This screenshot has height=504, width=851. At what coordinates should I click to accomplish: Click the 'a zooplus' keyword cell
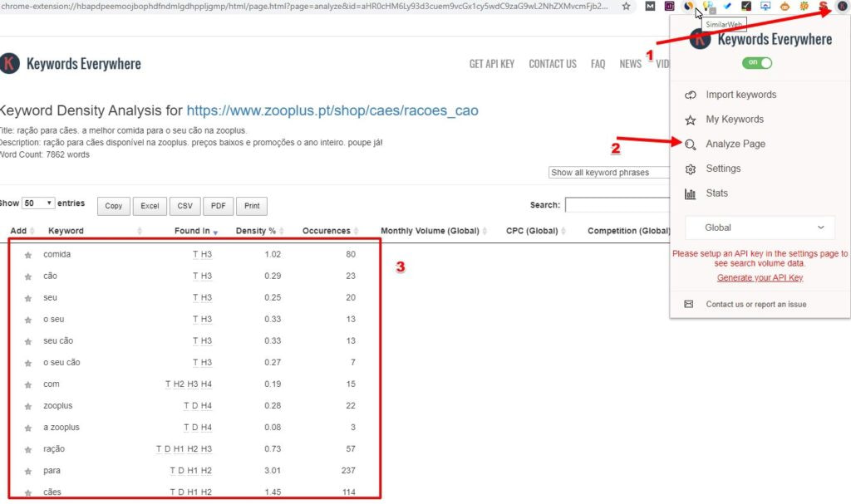61,428
